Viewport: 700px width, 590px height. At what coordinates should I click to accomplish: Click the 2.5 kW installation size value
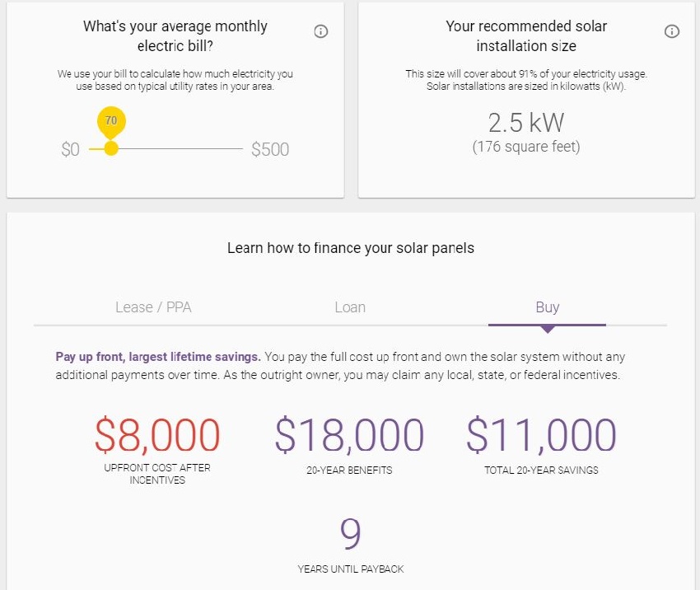(x=526, y=123)
